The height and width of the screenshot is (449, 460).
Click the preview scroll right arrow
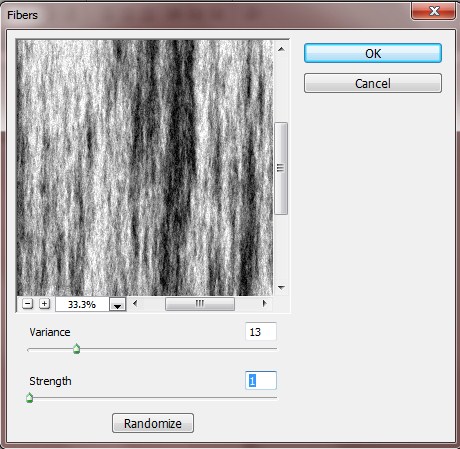265,304
